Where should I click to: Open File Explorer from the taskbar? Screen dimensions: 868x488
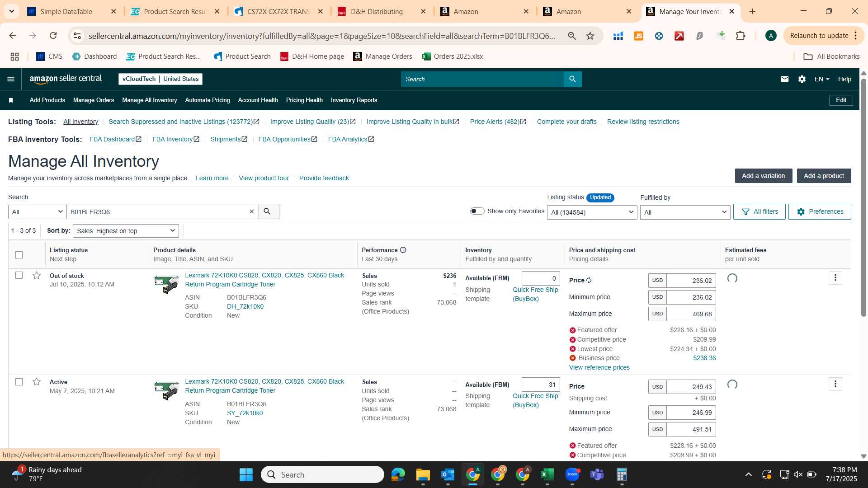click(x=423, y=474)
